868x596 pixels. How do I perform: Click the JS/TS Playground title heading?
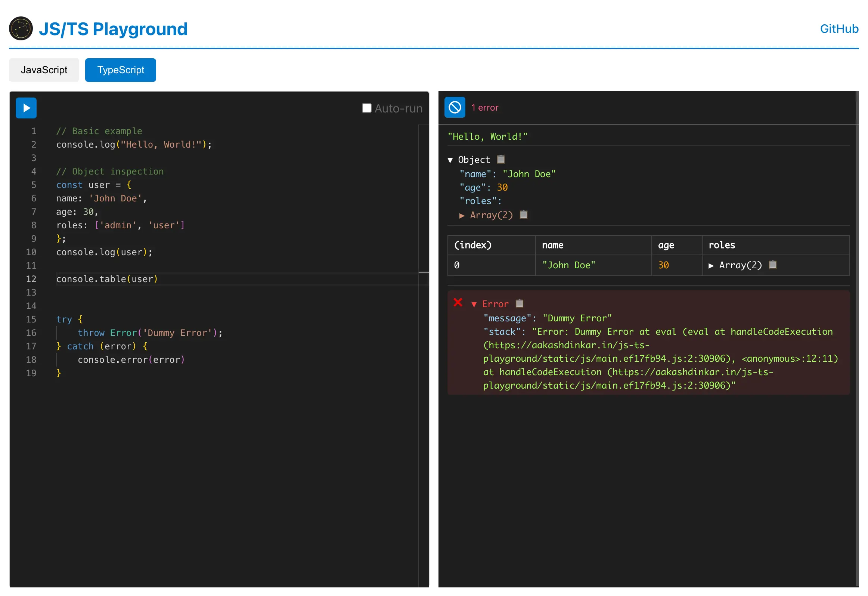tap(113, 28)
